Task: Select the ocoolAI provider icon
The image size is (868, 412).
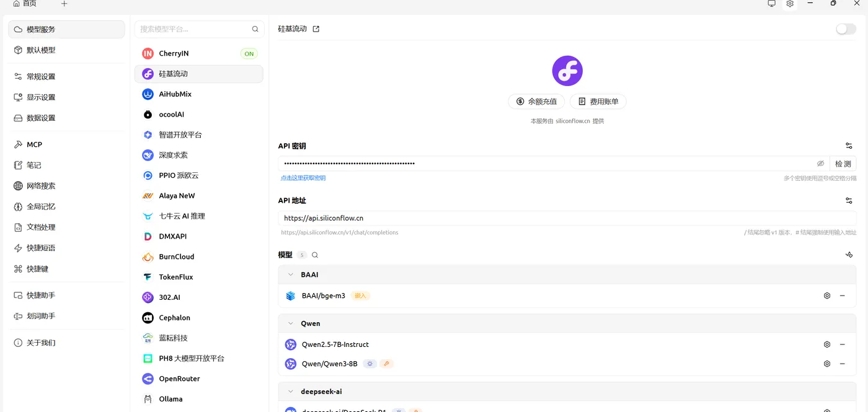Action: click(x=148, y=115)
